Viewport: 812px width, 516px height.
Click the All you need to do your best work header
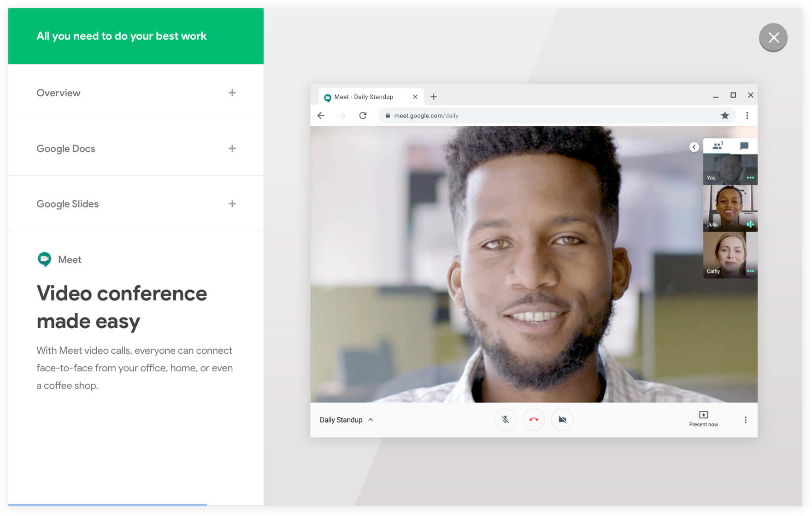click(122, 36)
